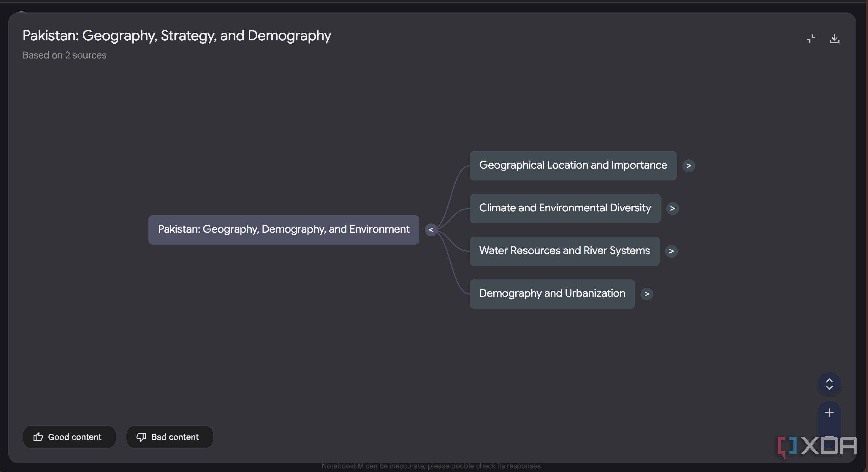Image resolution: width=868 pixels, height=472 pixels.
Task: Select the Demography and Urbanization node
Action: 552,294
